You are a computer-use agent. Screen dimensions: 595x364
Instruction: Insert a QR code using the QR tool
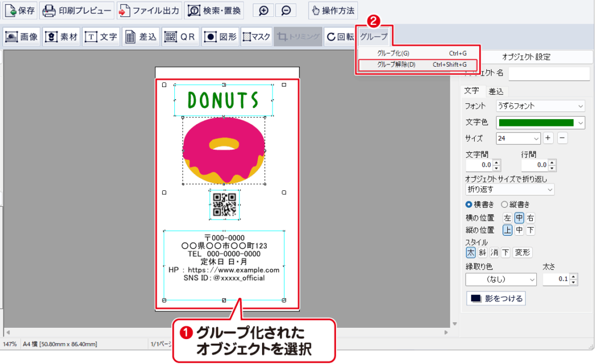tap(180, 37)
